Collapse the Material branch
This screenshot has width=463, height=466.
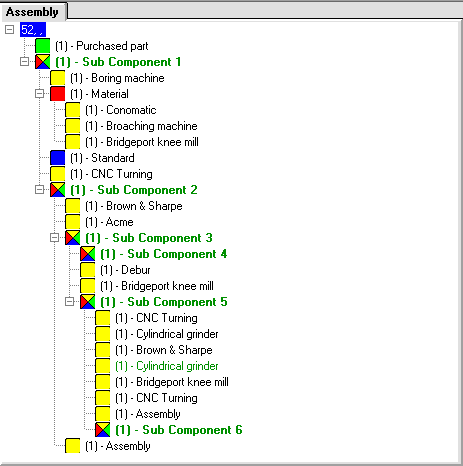[39, 94]
